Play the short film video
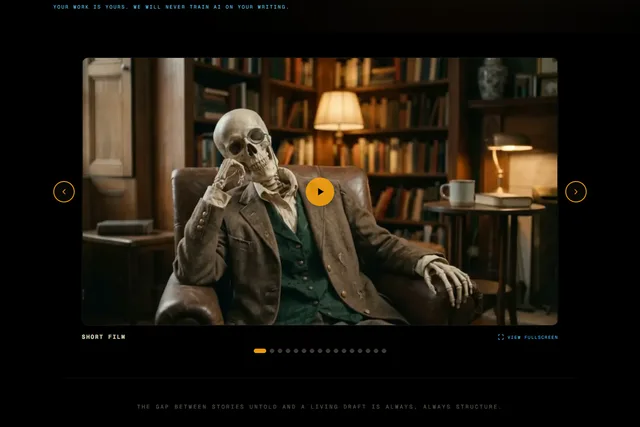The image size is (640, 427). coord(320,191)
